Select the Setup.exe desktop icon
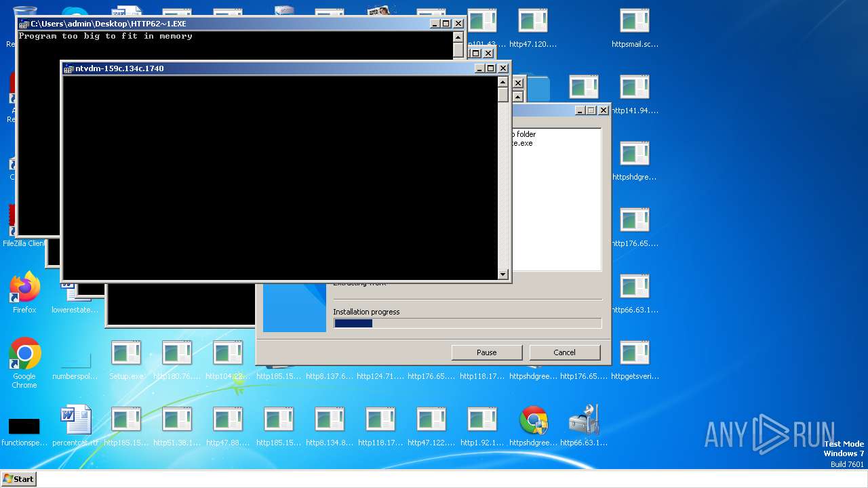The width and height of the screenshot is (868, 488). pyautogui.click(x=126, y=360)
